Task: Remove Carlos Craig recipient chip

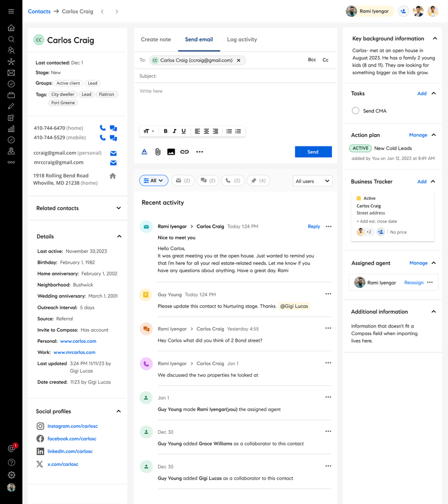Action: click(x=238, y=60)
